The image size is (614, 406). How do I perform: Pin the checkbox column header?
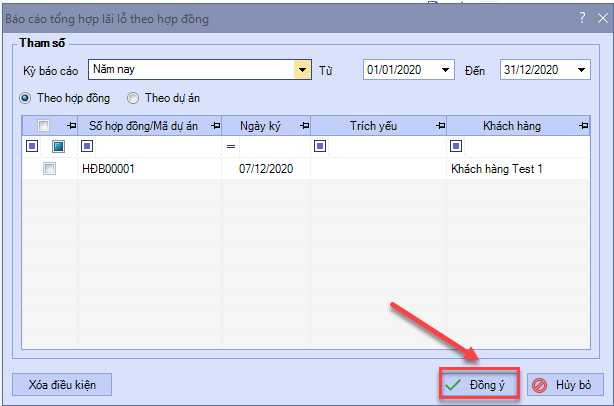pyautogui.click(x=71, y=126)
